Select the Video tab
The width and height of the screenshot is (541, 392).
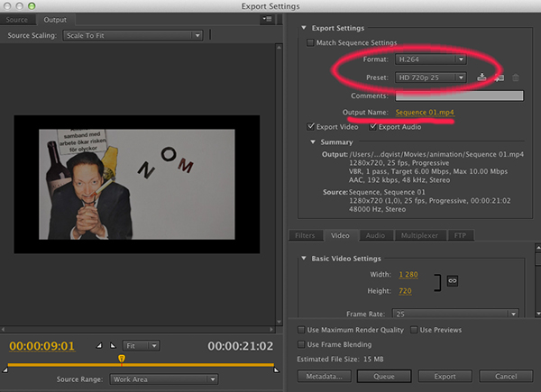[x=340, y=235]
